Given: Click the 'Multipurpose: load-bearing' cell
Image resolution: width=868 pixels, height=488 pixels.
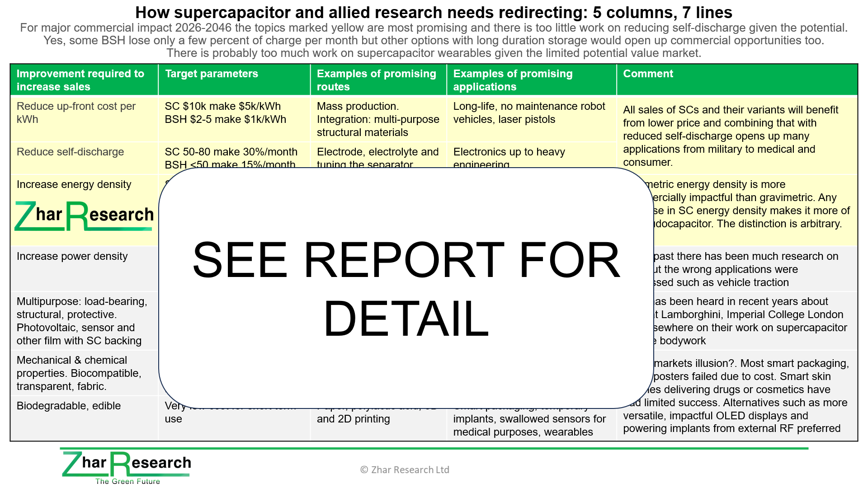Looking at the screenshot, I should [82, 321].
